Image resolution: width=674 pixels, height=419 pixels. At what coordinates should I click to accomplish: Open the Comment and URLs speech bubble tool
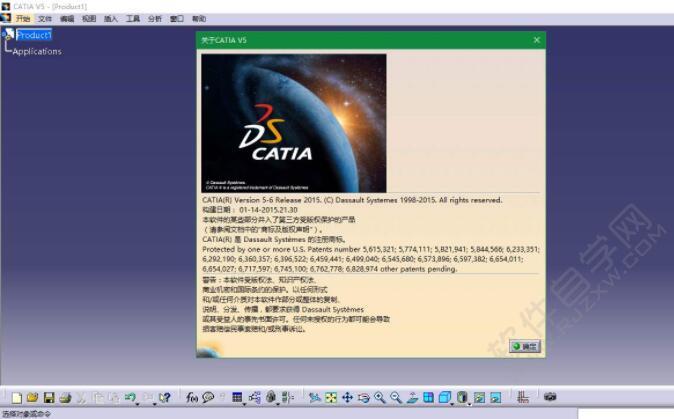(x=208, y=398)
